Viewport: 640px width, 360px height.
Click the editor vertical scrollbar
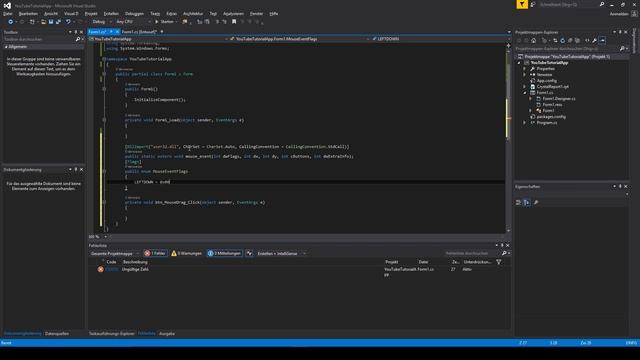(509, 138)
